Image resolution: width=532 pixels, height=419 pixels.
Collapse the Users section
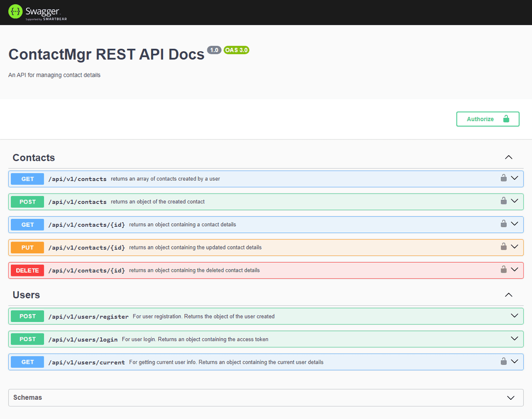[508, 294]
